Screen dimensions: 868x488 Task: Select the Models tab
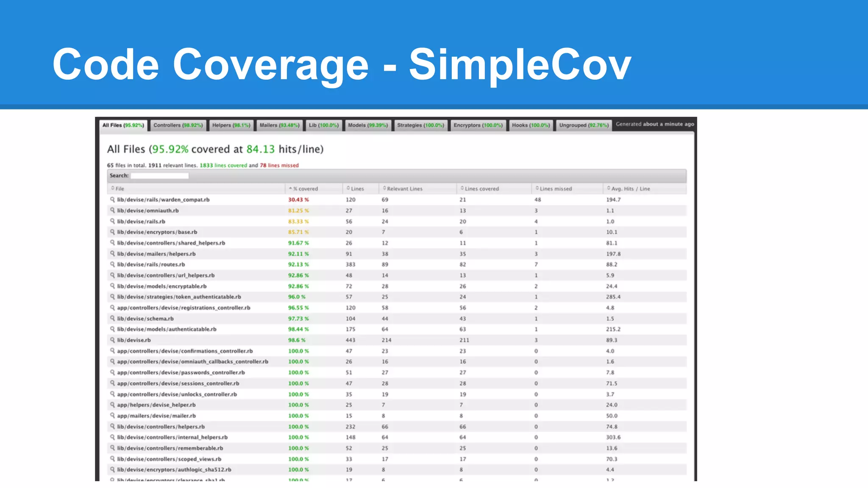pos(367,125)
